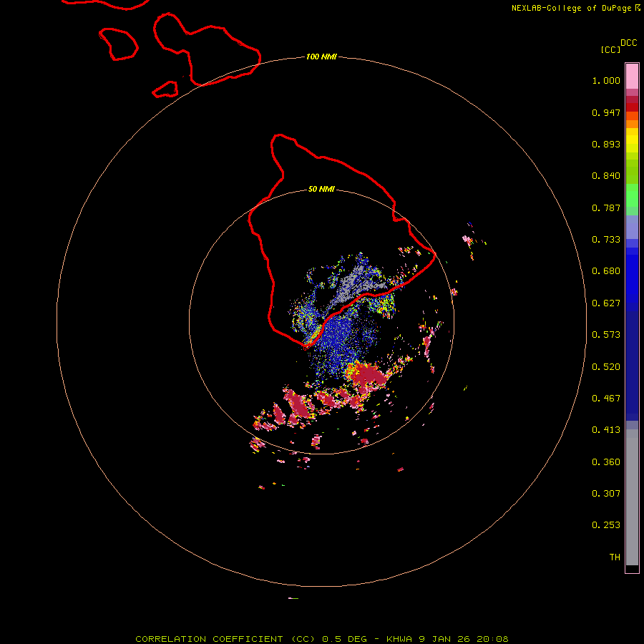Click the 0.840 legend value
The width and height of the screenshot is (644, 644).
[606, 176]
